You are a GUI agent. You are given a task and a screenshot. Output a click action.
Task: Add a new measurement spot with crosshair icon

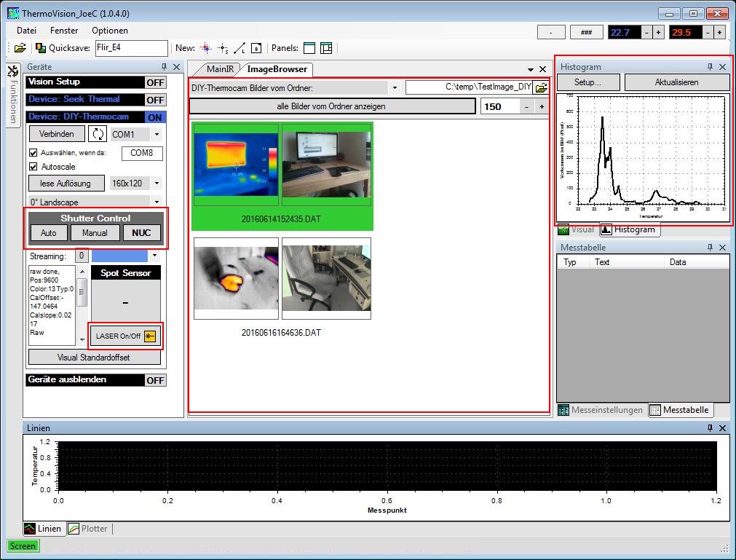(x=206, y=48)
